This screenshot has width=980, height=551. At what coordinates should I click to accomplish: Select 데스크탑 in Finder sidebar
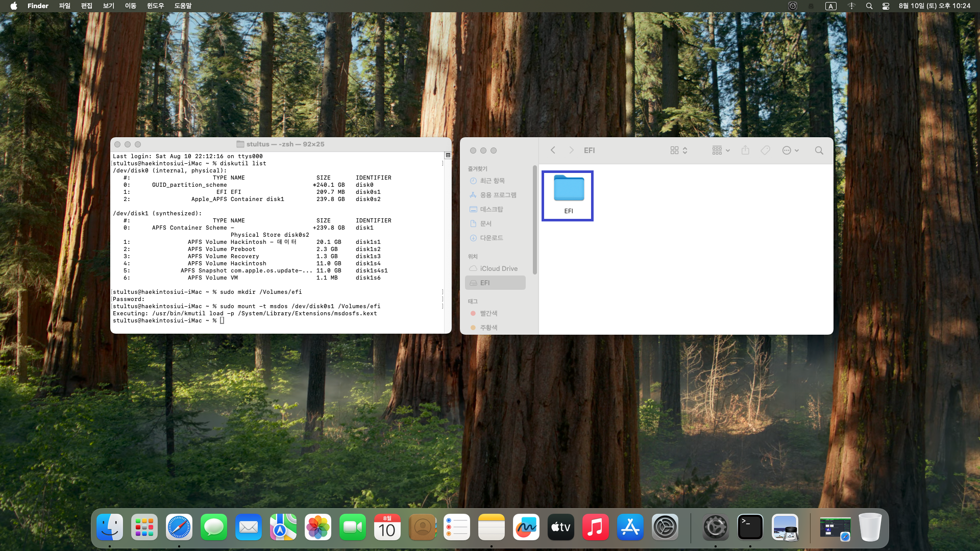click(x=495, y=209)
